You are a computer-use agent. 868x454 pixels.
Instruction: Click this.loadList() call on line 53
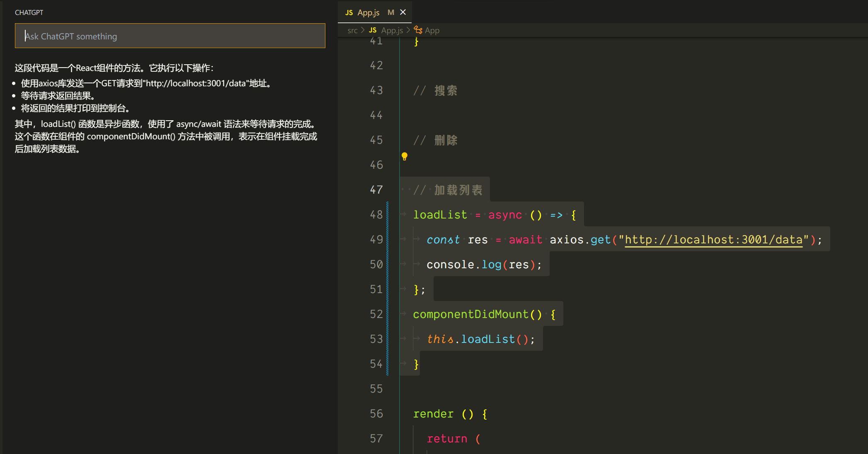[x=481, y=339]
